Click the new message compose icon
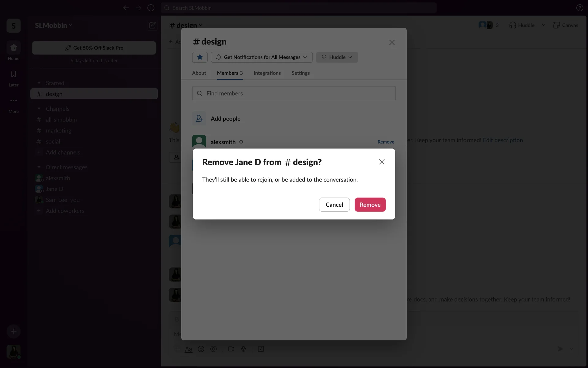Image resolution: width=588 pixels, height=368 pixels. coord(152,25)
